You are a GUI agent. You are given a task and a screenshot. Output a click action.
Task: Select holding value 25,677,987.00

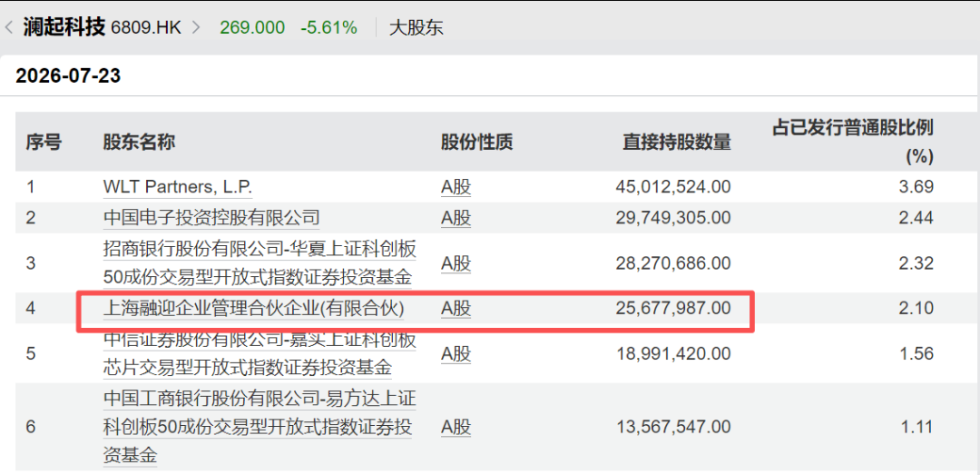click(x=673, y=309)
